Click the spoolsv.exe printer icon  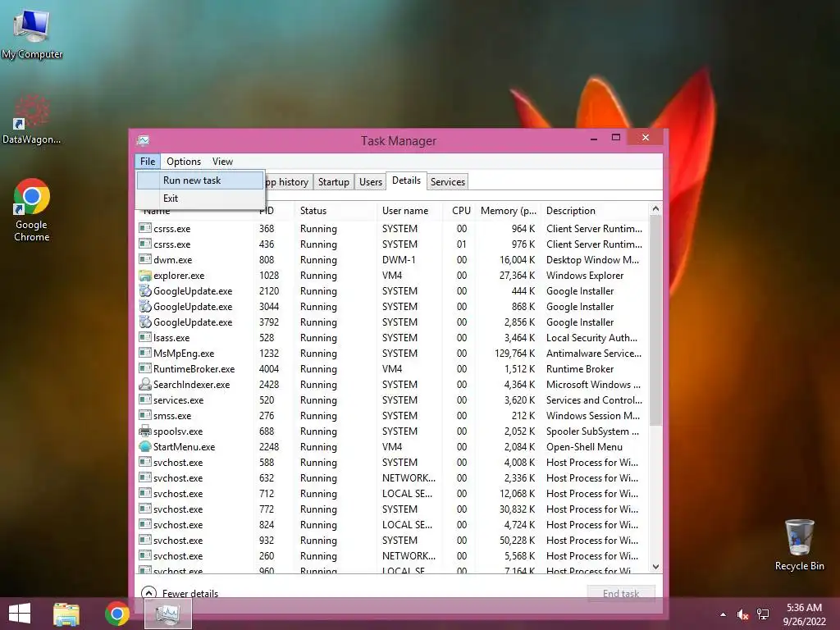pyautogui.click(x=144, y=431)
